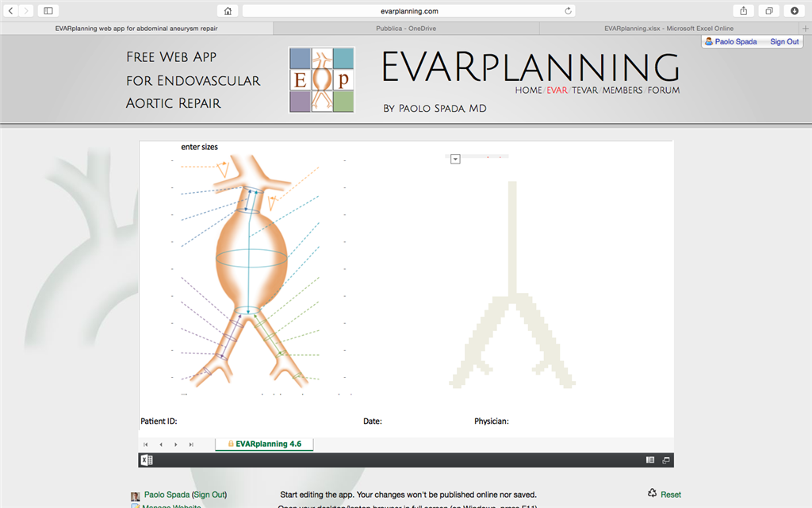Click the Share icon in Safari toolbar

point(743,10)
